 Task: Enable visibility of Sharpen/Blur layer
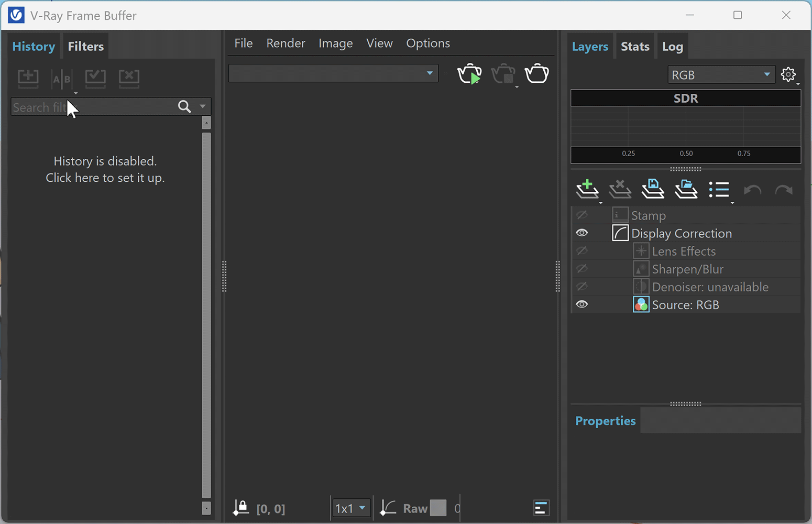tap(581, 268)
